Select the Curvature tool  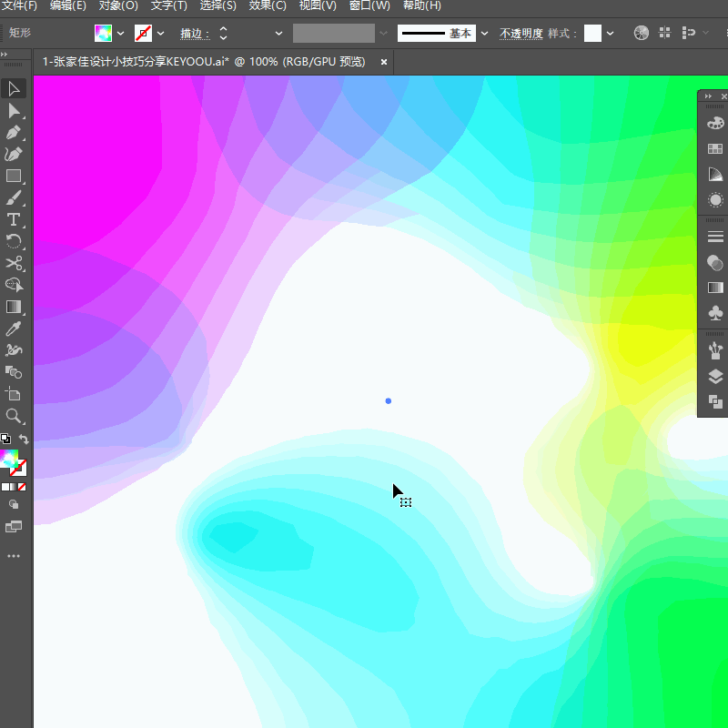(14, 154)
